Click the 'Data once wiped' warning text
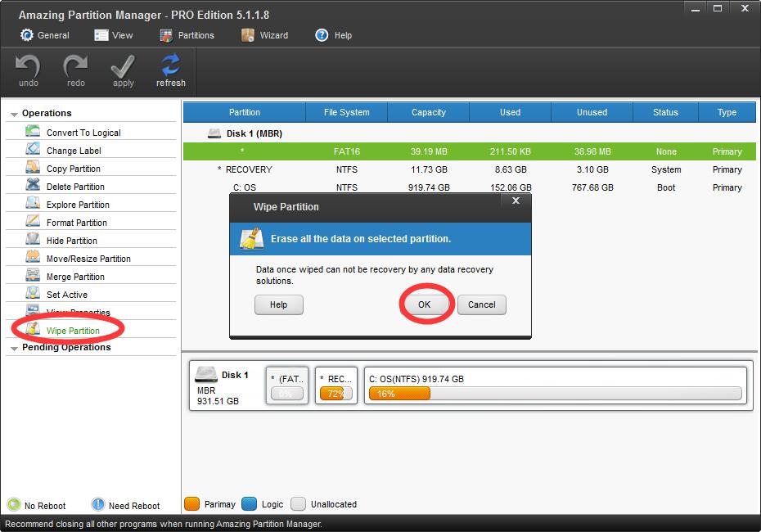761x532 pixels. (x=375, y=275)
